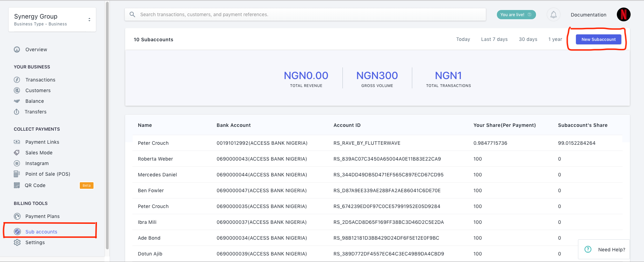This screenshot has height=262, width=644.
Task: Filter by 1 year
Action: [555, 39]
